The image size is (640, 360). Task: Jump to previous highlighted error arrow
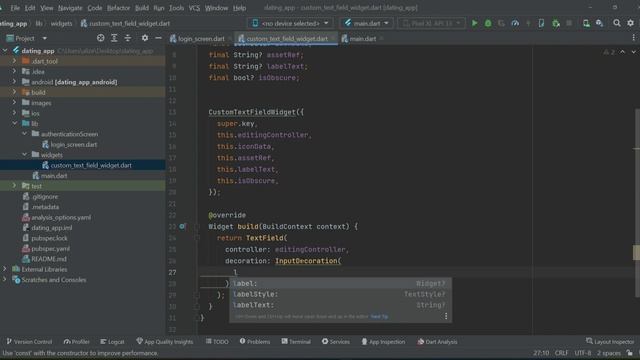point(622,52)
